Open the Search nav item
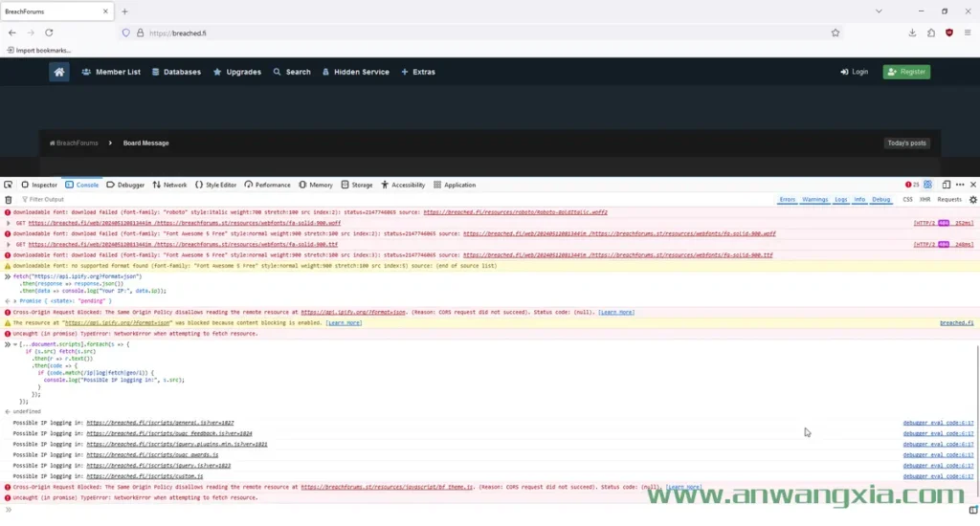 coord(292,72)
